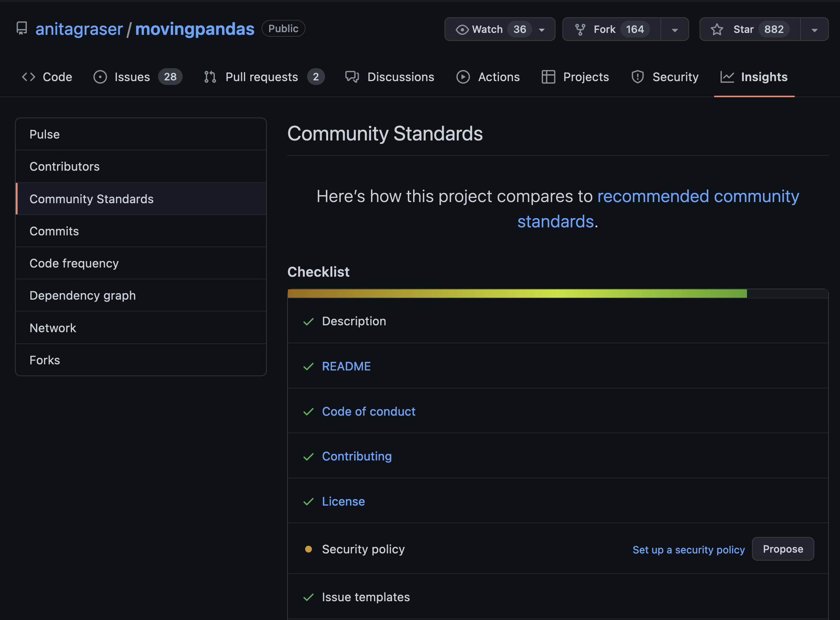The height and width of the screenshot is (620, 840).
Task: Open the License checklist link
Action: point(343,502)
